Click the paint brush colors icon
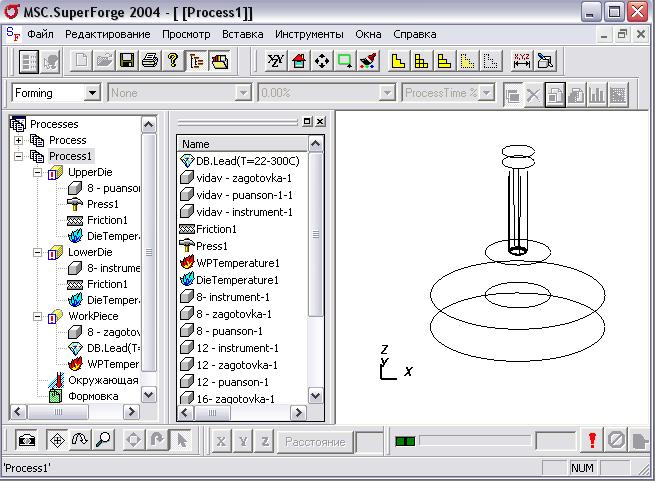 coord(368,61)
